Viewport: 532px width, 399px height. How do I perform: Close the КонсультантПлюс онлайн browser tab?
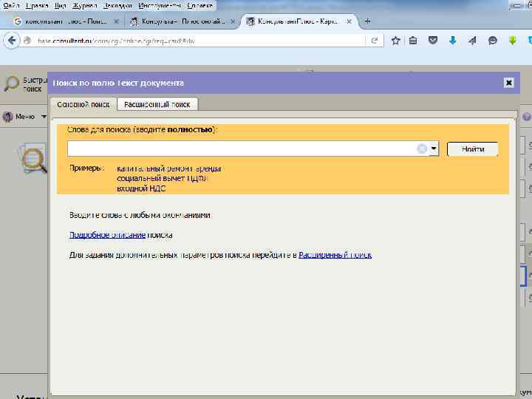(x=233, y=21)
